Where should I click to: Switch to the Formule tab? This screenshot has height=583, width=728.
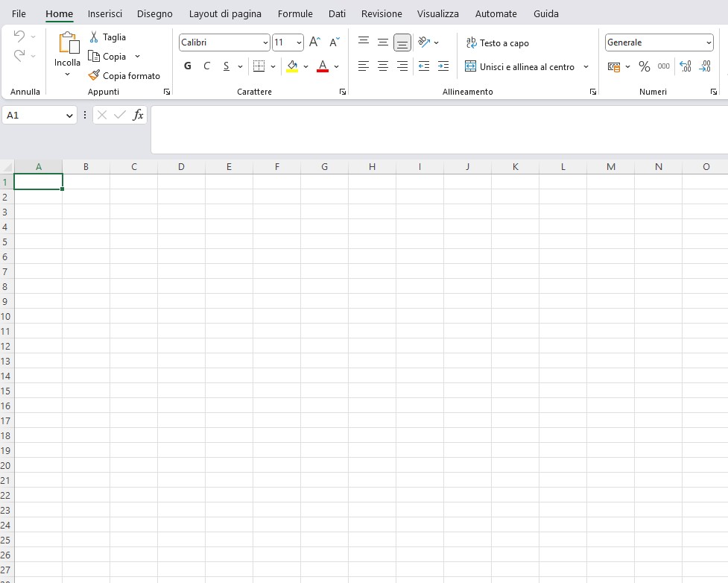tap(295, 13)
